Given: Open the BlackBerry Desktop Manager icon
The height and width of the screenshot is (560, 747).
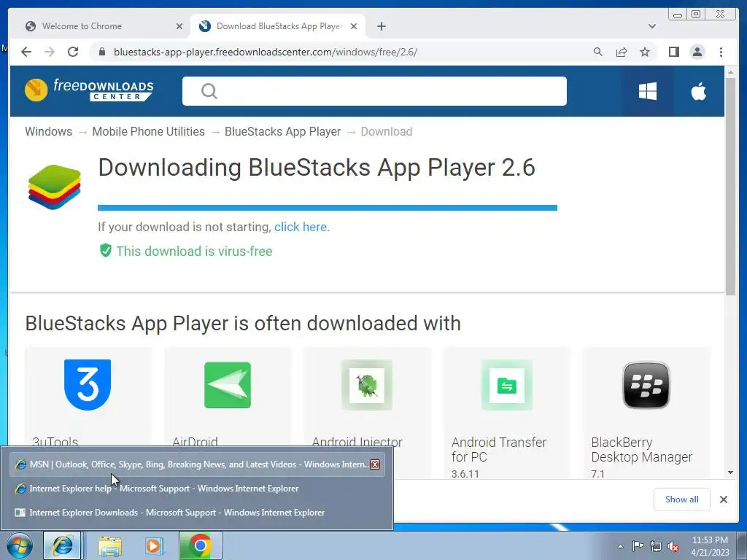Looking at the screenshot, I should (x=646, y=385).
